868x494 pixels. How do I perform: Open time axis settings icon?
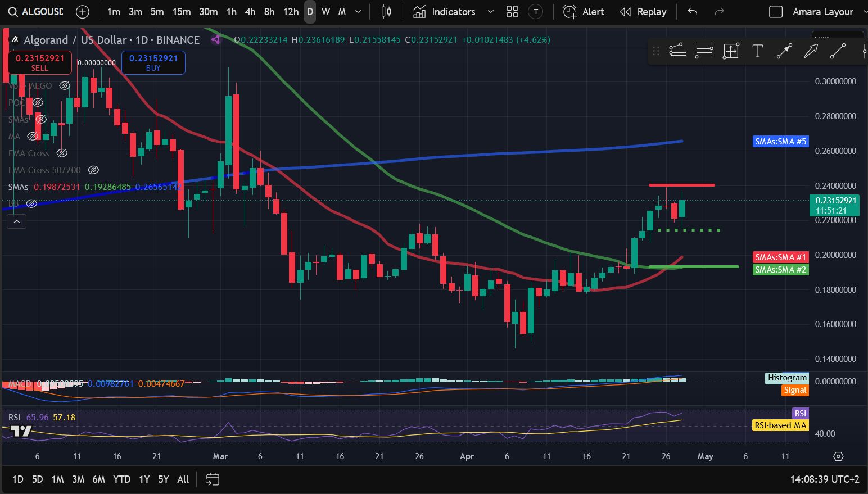(838, 456)
